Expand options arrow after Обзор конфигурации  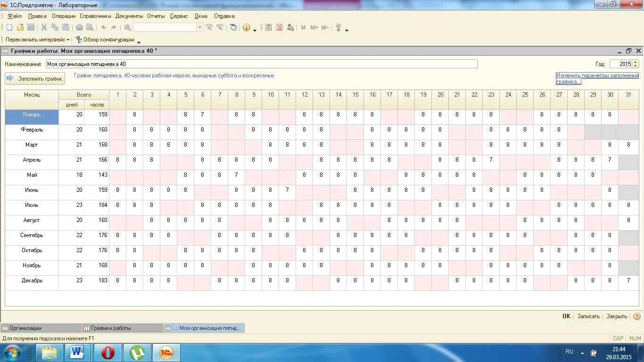pyautogui.click(x=139, y=42)
